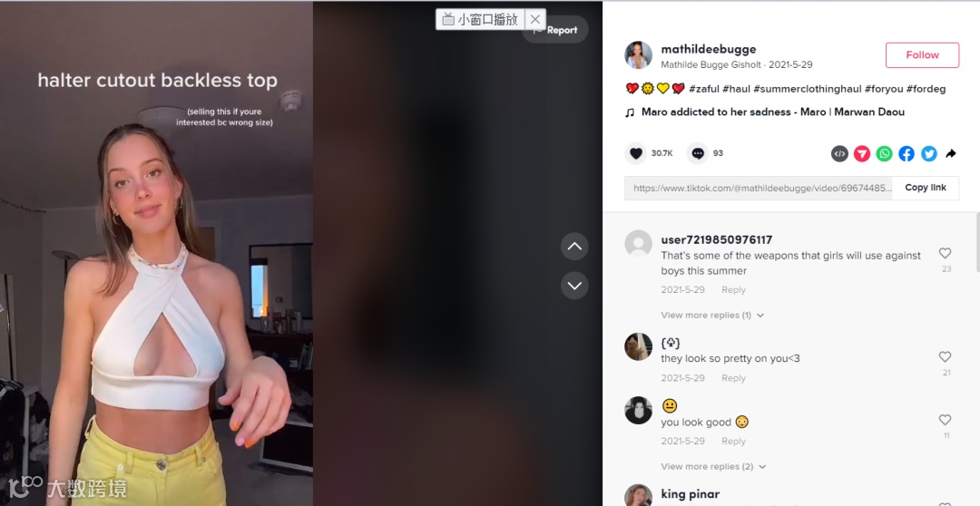Click the embed code icon
980x506 pixels.
click(x=839, y=153)
